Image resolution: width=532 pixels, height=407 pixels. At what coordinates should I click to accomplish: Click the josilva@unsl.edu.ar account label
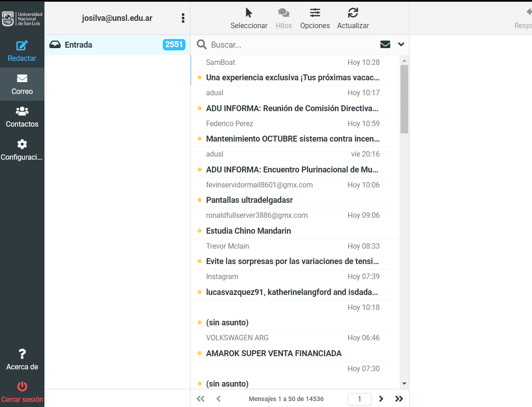point(117,18)
